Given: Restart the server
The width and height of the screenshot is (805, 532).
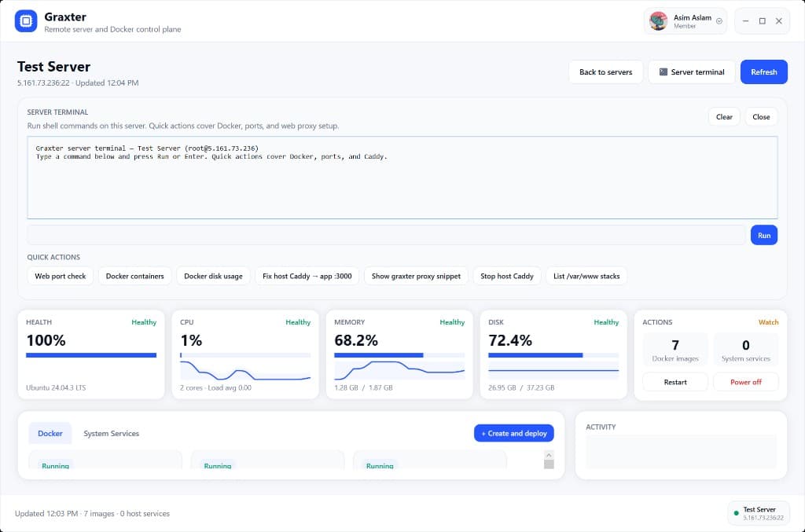Looking at the screenshot, I should pos(675,382).
